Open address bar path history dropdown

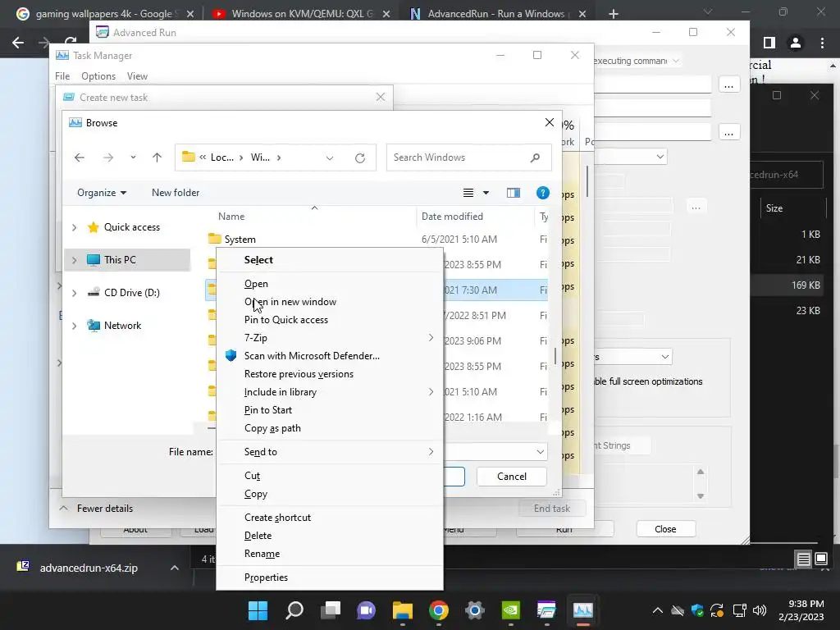tap(330, 158)
